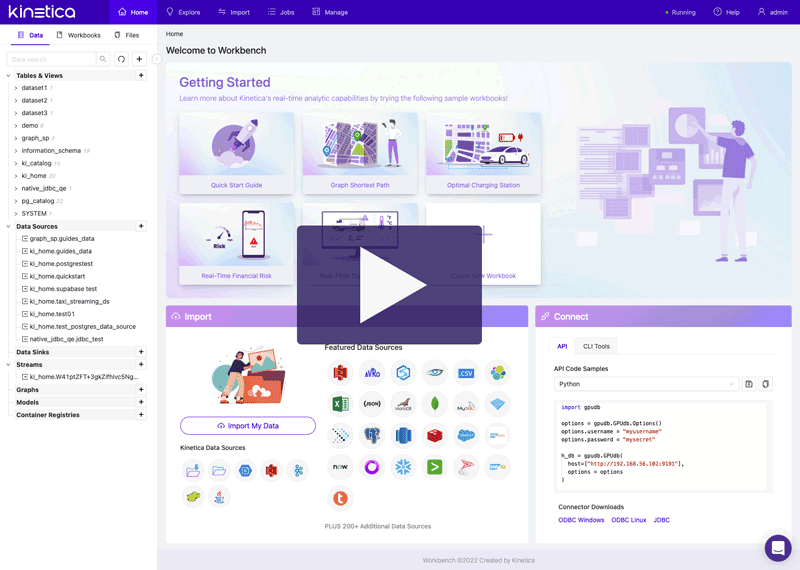Select the CSV data source icon
The image size is (800, 570).
click(466, 373)
